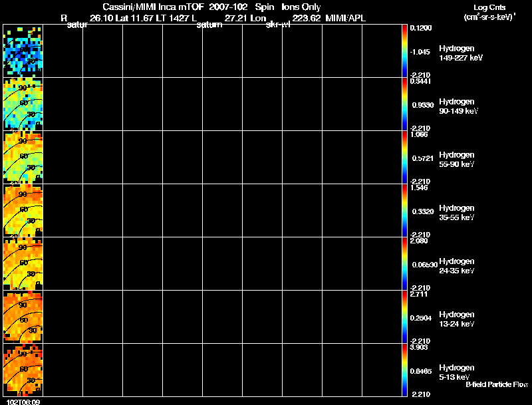Screen dimensions: 532x405
Task: Click the color bar for 5-13 keV
Action: (404, 370)
